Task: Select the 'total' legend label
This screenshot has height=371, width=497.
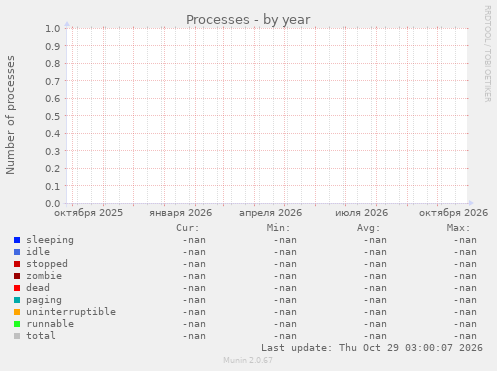Action: coord(41,336)
